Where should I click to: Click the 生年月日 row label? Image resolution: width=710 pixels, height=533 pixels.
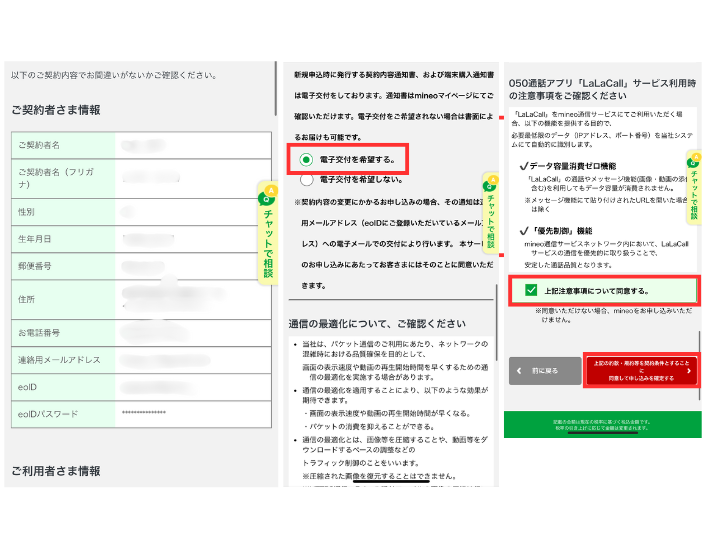[x=34, y=239]
